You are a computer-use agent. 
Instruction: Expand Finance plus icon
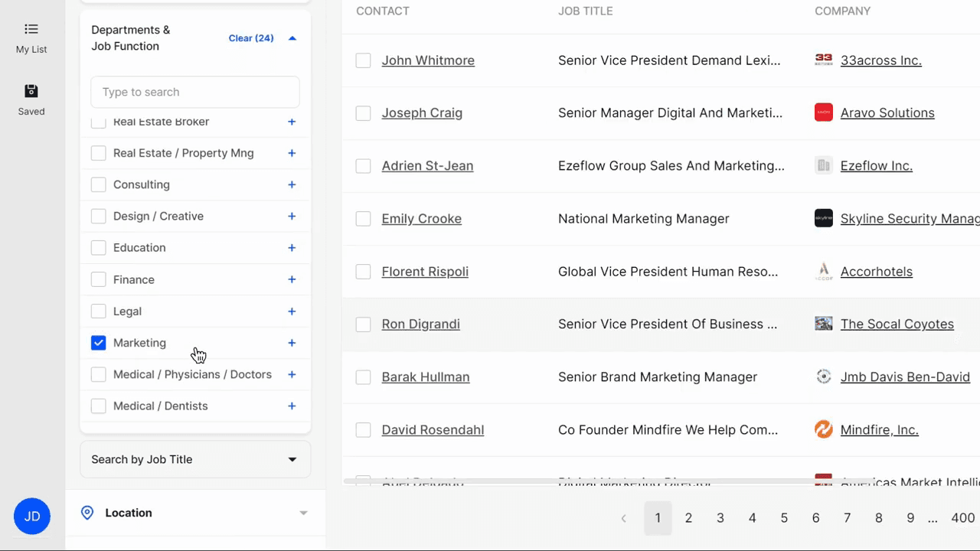(292, 280)
